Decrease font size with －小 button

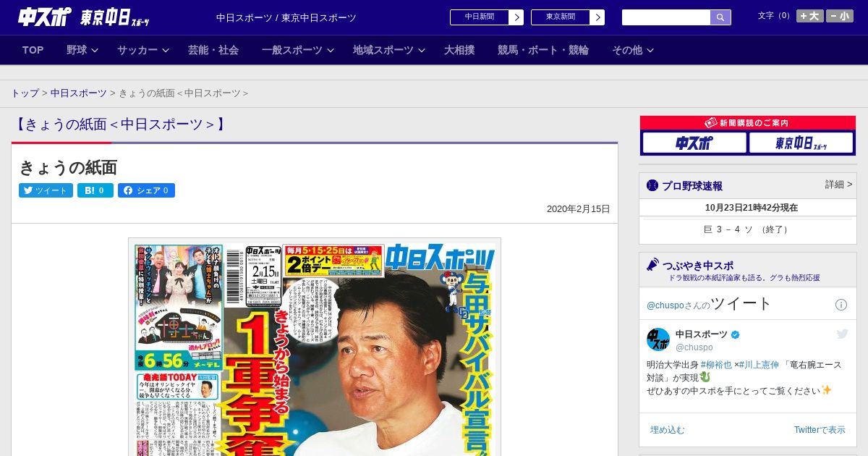tap(840, 16)
